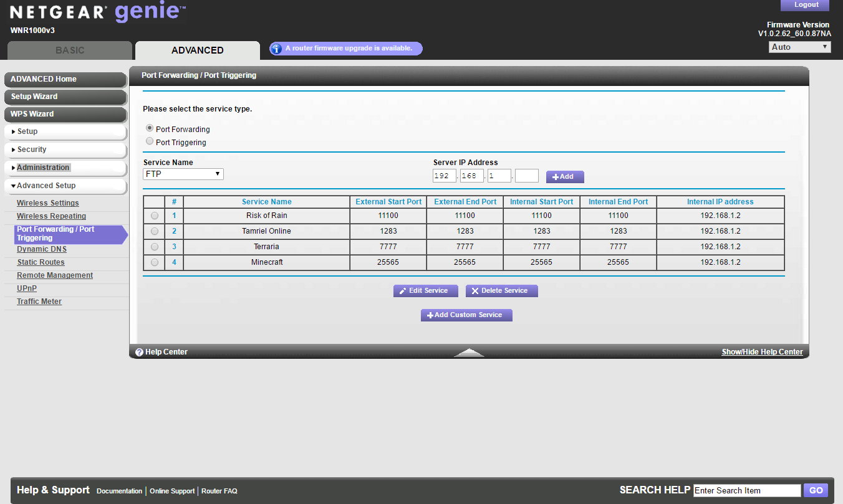Viewport: 843px width, 504px height.
Task: Click the External End Port column header
Action: [465, 202]
